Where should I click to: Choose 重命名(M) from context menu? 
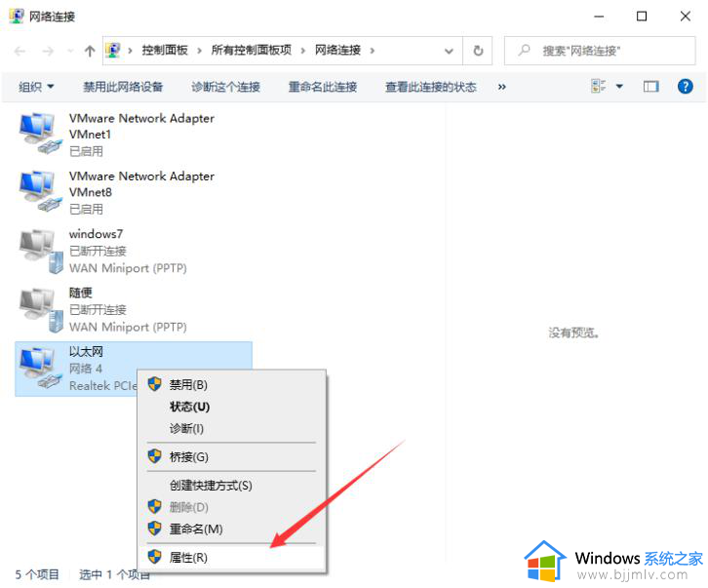click(x=232, y=529)
